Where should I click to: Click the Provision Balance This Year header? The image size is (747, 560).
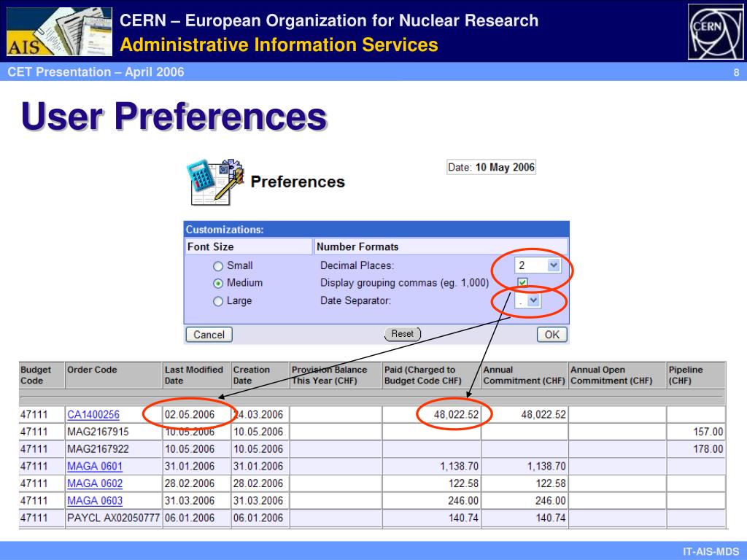(336, 376)
